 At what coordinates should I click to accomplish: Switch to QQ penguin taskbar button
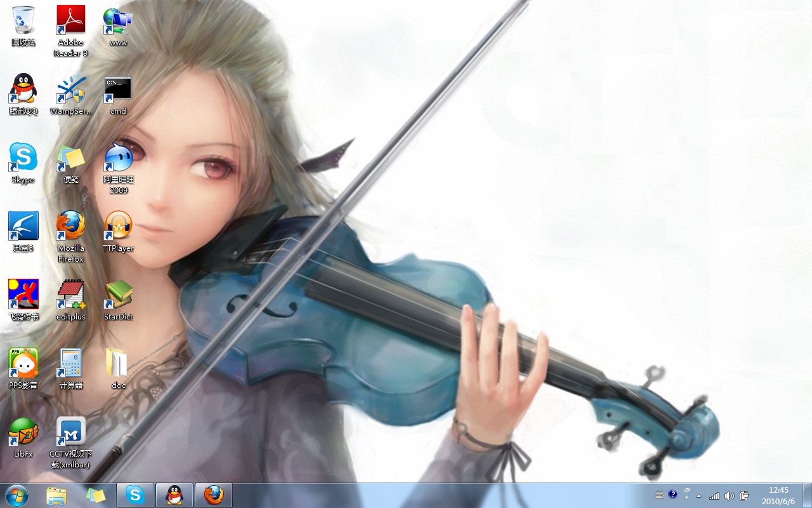click(x=174, y=495)
